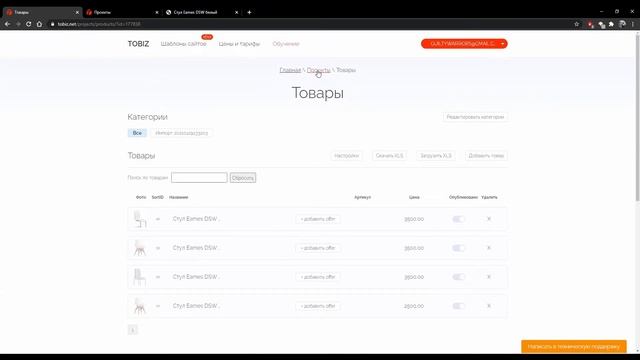Go to Проекты breadcrumb link
Viewport: 640px width, 360px height.
tap(318, 70)
